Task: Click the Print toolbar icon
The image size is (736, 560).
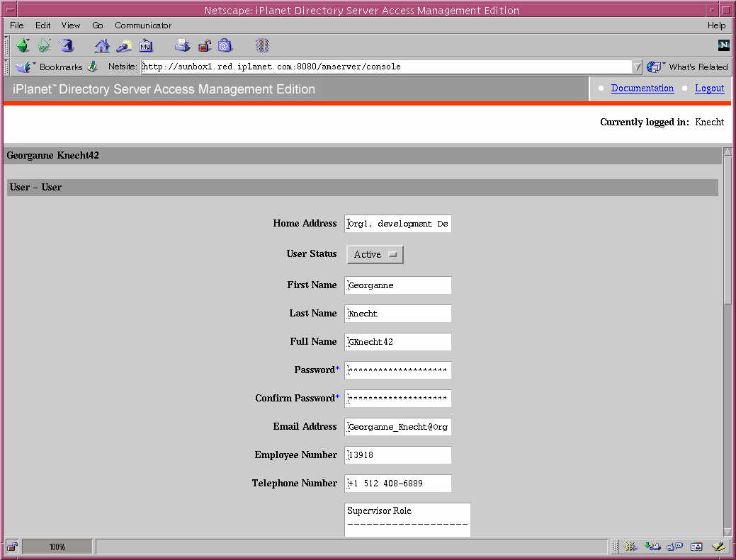Action: click(183, 45)
